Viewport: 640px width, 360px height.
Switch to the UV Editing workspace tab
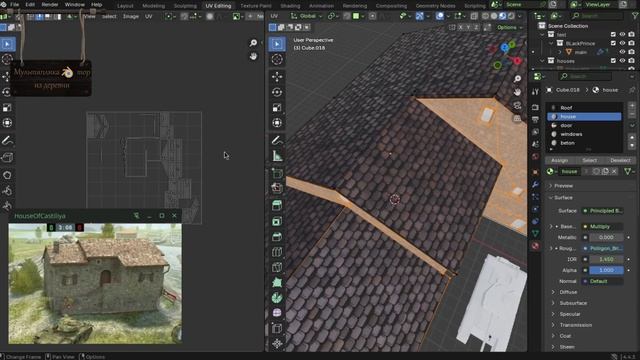coord(218,6)
